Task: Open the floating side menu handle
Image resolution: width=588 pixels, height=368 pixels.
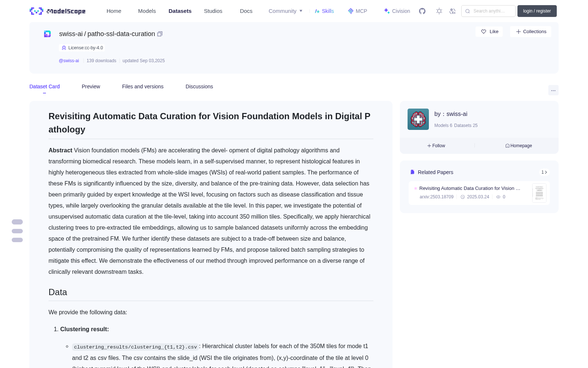Action: coord(17,231)
